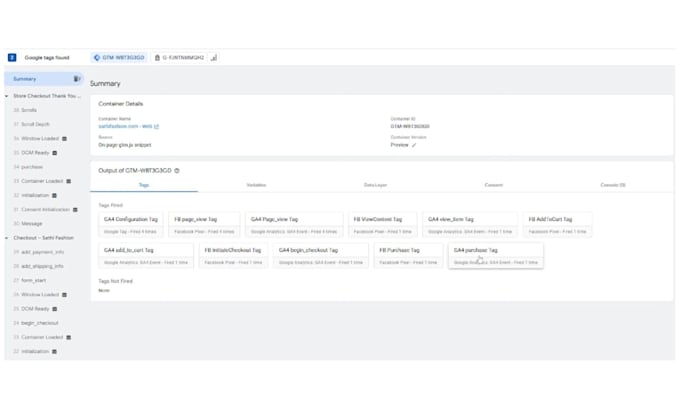The height and width of the screenshot is (409, 680).
Task: Select the GTM-W8T3G3GD container chip
Action: [119, 57]
